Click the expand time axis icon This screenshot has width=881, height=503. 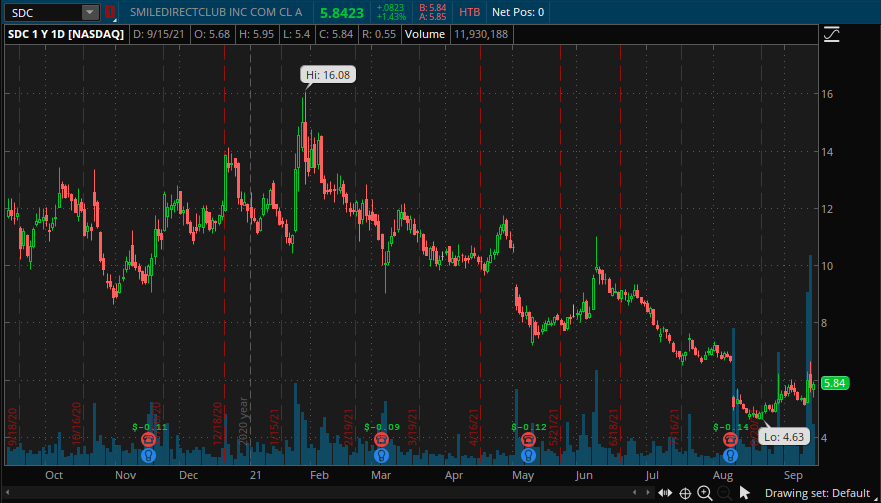(x=666, y=493)
